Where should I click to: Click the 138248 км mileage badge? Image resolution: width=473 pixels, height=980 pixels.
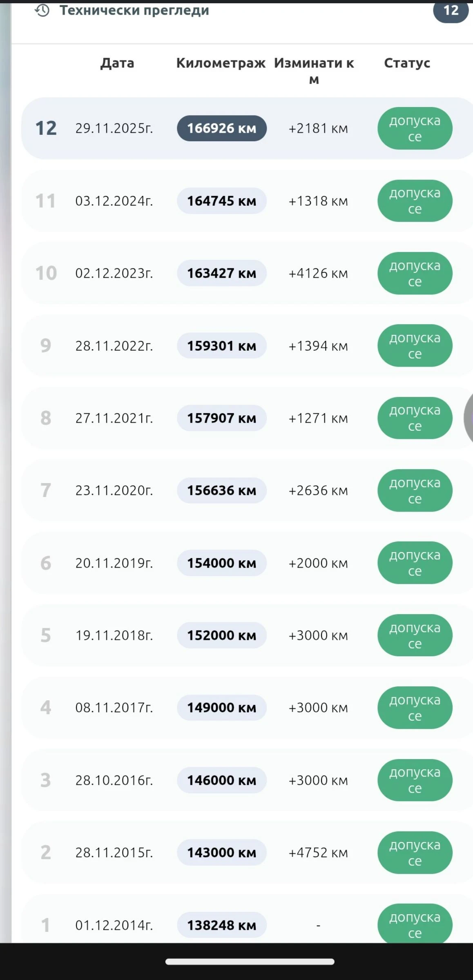coord(221,925)
